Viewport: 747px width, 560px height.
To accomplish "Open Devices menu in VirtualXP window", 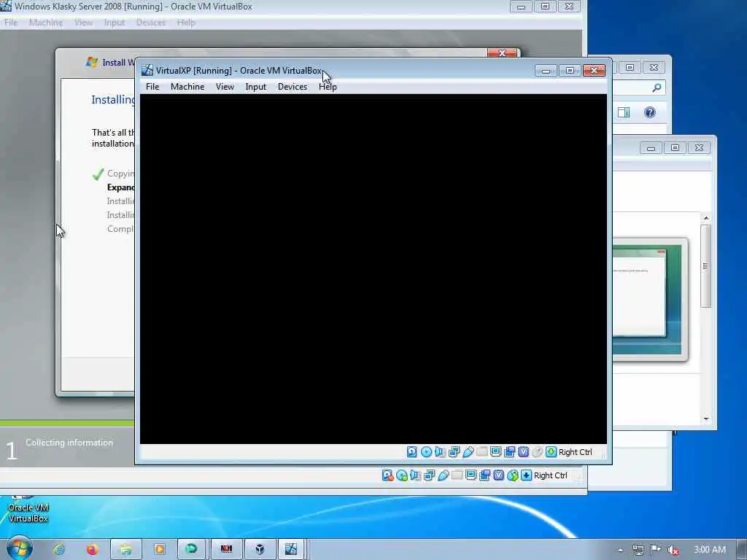I will (293, 87).
